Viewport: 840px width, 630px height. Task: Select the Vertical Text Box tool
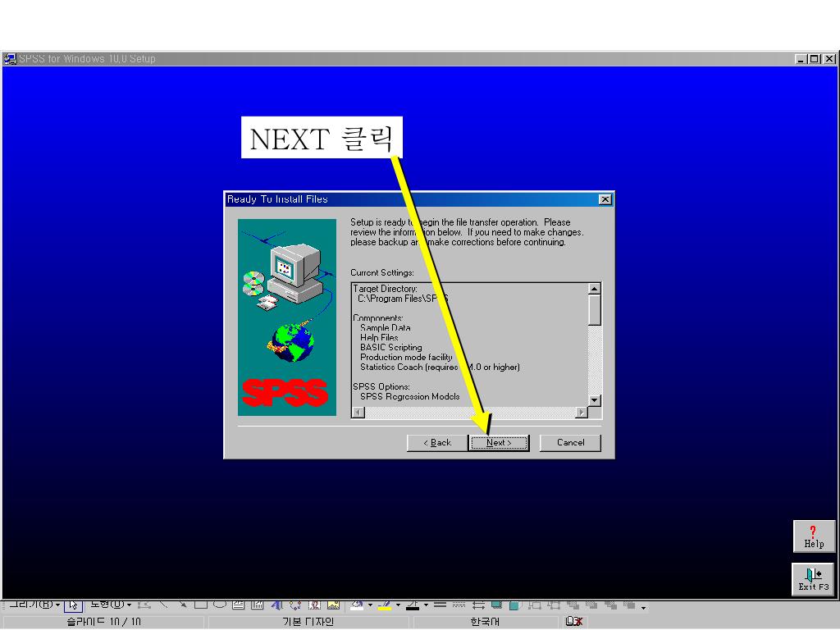[x=257, y=605]
